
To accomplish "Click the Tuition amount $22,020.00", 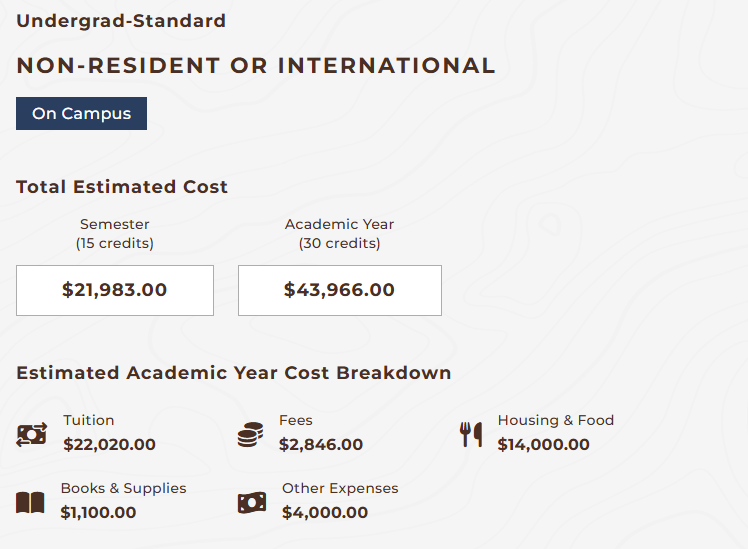I will [x=110, y=445].
